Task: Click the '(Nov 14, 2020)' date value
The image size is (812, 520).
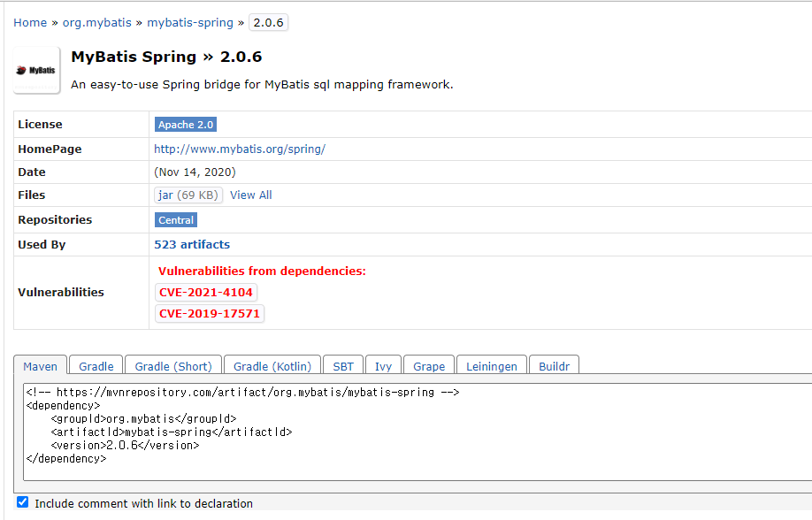Action: (x=195, y=172)
